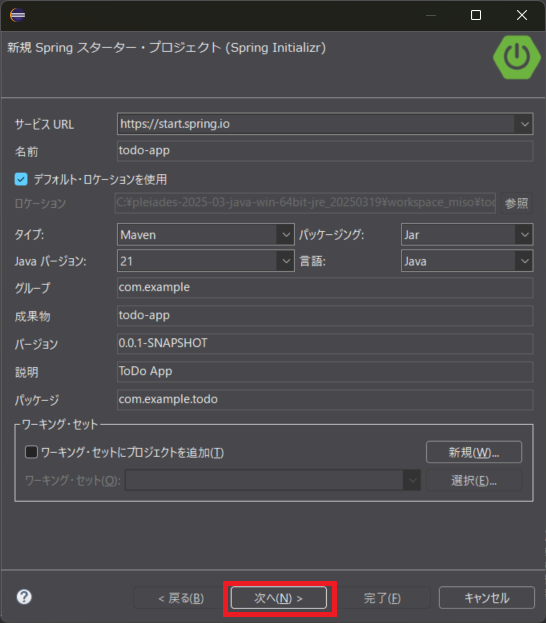Open the 言語 Java dropdown

[524, 261]
